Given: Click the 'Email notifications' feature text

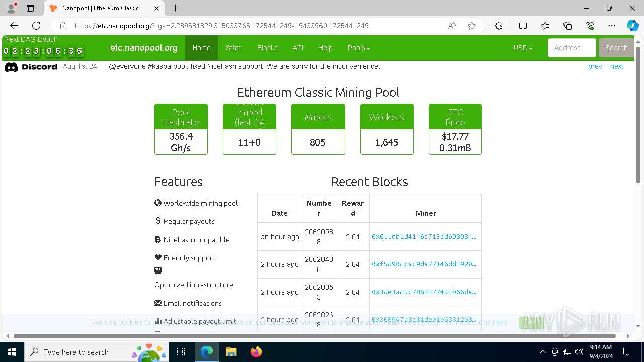Looking at the screenshot, I should [188, 303].
